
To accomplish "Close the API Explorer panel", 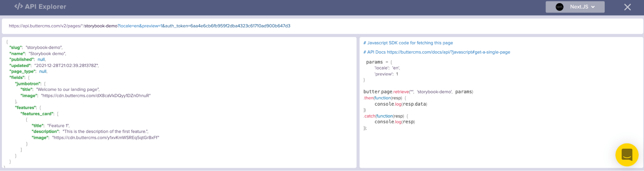I will coord(627,7).
